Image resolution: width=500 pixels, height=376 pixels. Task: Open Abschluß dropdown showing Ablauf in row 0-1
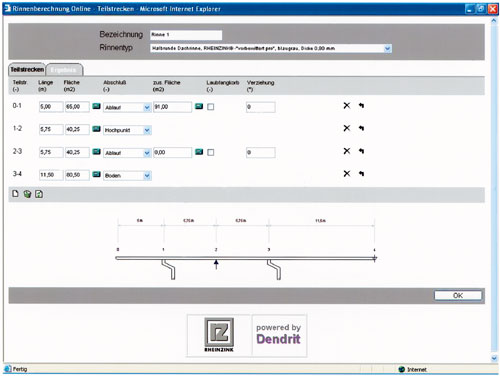click(147, 107)
